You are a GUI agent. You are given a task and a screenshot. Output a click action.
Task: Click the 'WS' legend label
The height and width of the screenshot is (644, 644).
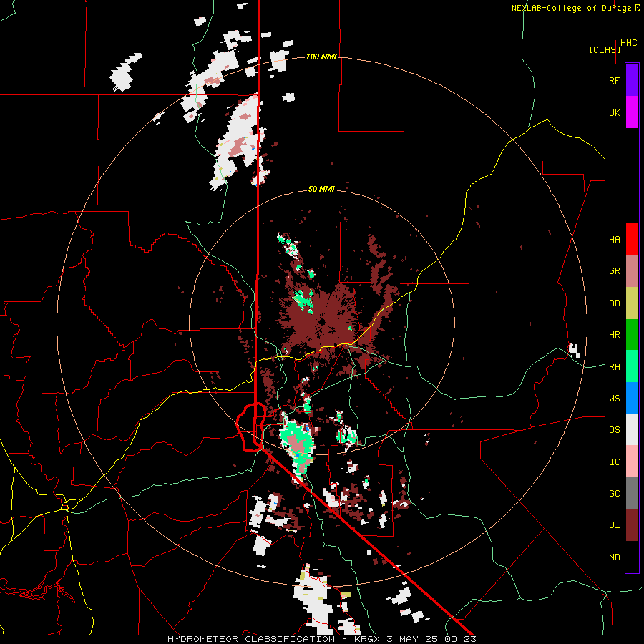(614, 399)
